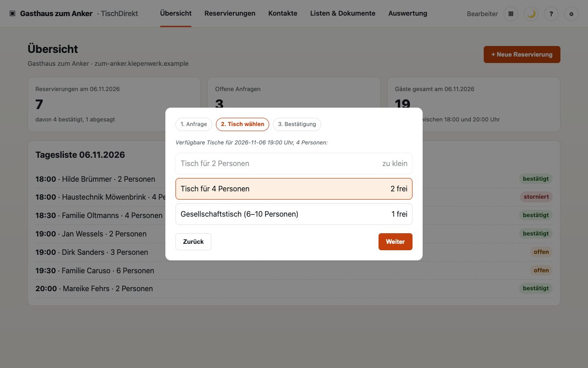This screenshot has height=368, width=588.
Task: Go to the Auswertung tab
Action: (407, 13)
